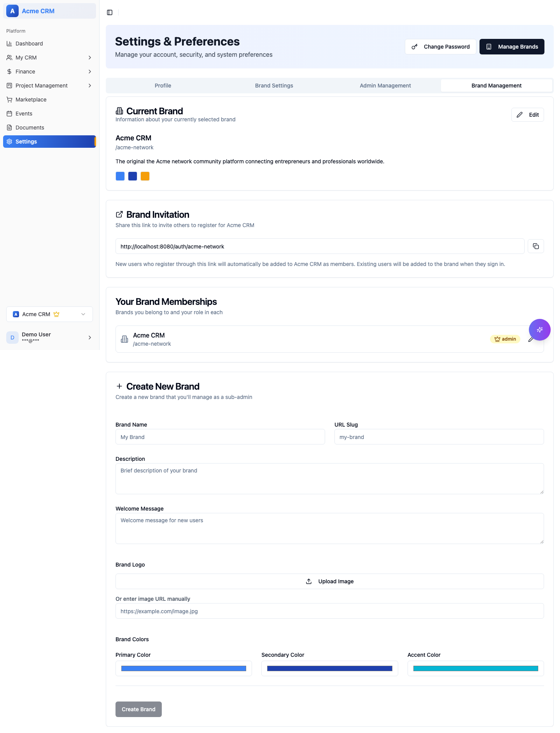Switch to the Brand Settings tab
This screenshot has width=560, height=733.
pos(274,86)
